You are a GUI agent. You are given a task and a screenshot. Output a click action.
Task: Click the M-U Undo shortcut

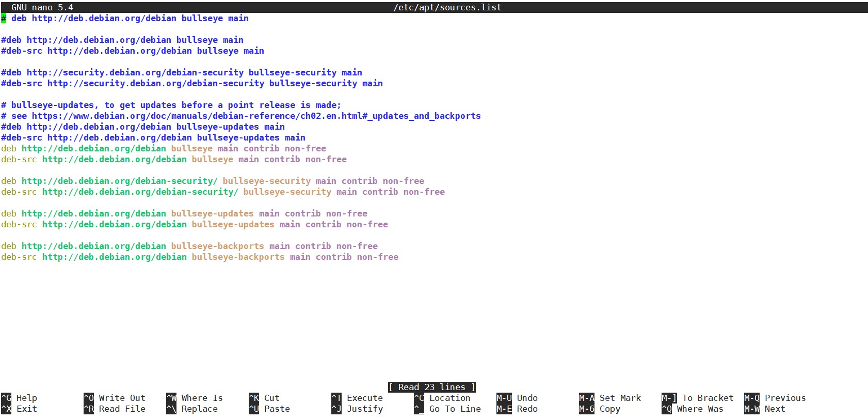(517, 398)
